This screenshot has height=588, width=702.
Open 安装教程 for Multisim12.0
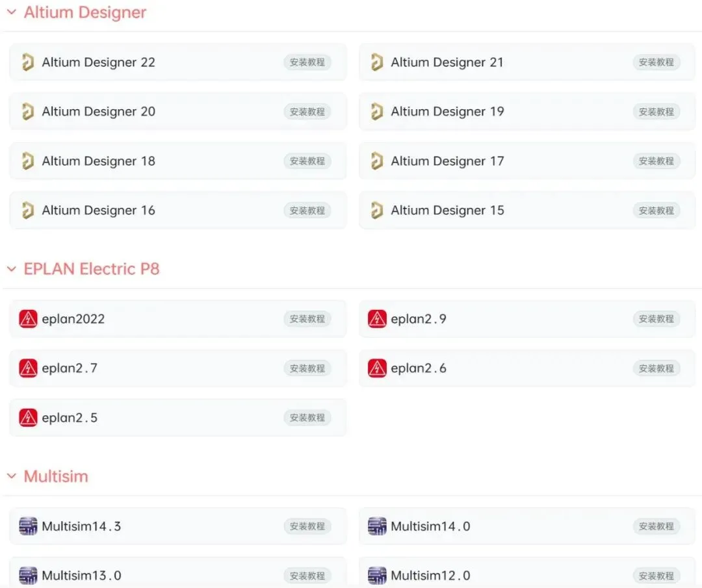click(x=656, y=576)
